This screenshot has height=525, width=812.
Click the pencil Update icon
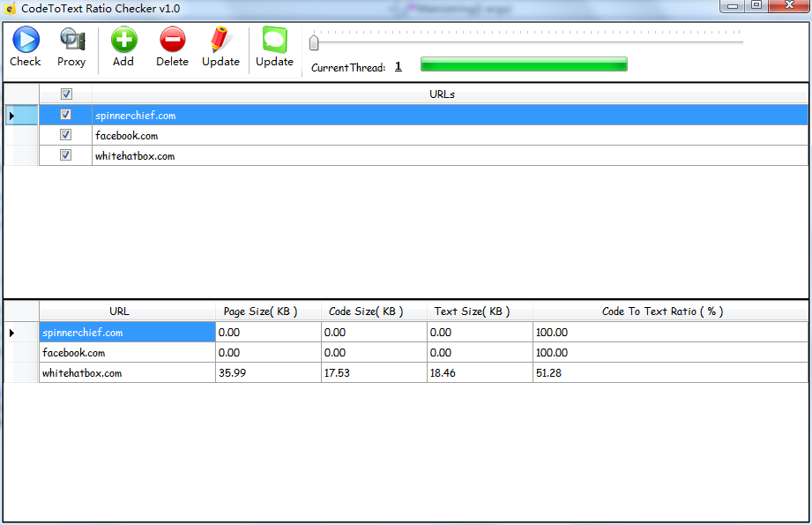coord(220,41)
